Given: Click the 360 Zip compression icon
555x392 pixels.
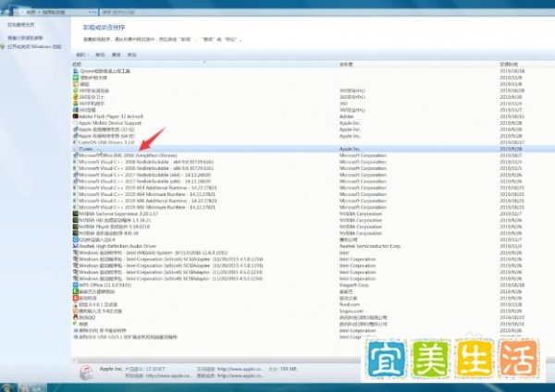Looking at the screenshot, I should tap(76, 110).
